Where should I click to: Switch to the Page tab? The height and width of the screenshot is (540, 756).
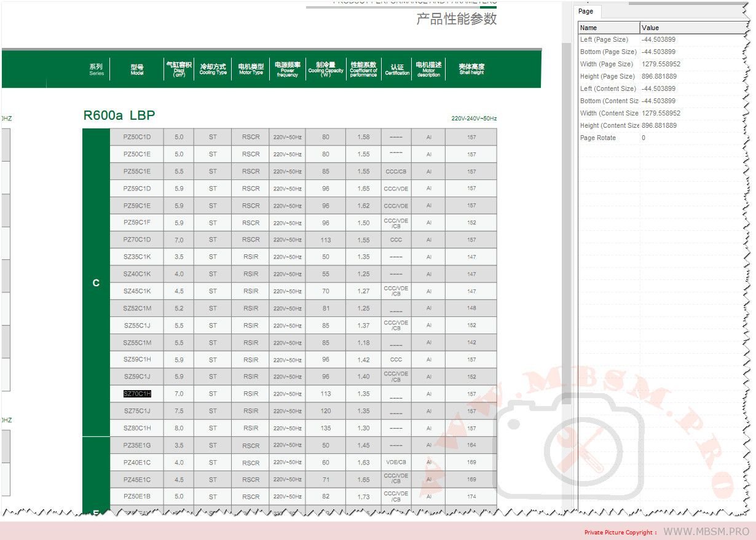(586, 12)
